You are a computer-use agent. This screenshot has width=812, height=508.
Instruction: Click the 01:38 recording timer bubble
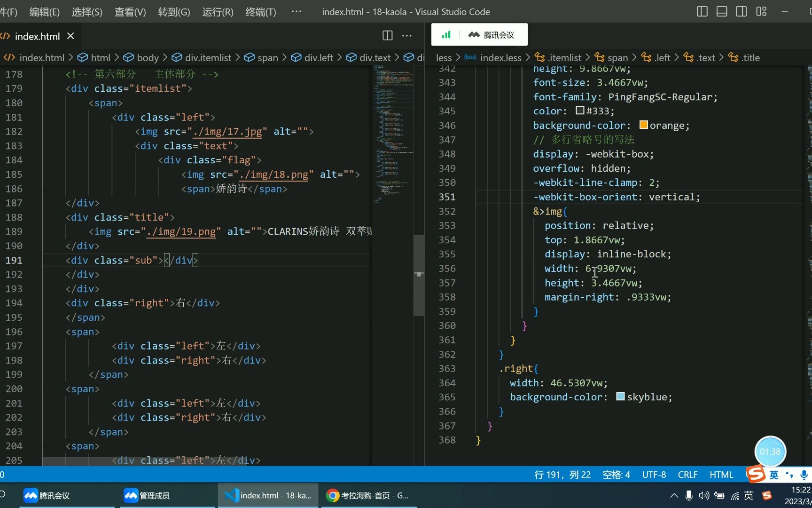click(x=770, y=452)
